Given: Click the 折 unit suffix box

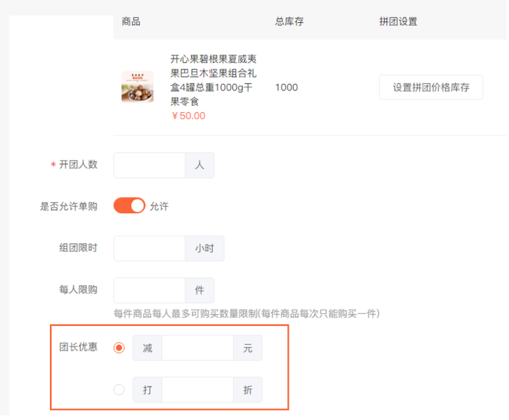Looking at the screenshot, I should pos(248,389).
